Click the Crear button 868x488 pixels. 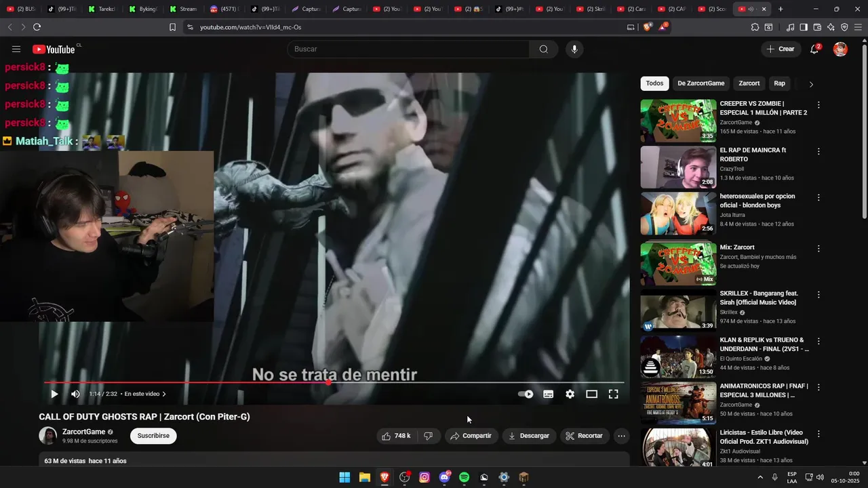point(780,49)
